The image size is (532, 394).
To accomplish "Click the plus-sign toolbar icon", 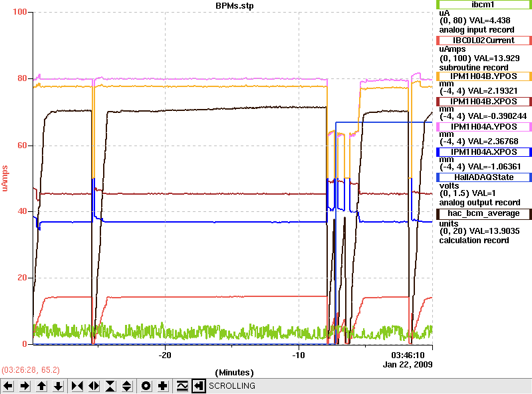I will 162,386.
